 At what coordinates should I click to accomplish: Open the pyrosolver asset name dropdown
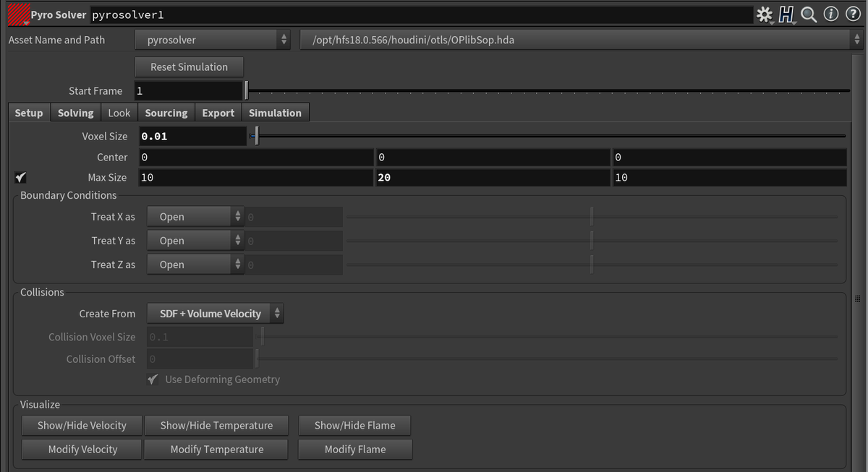click(x=213, y=40)
